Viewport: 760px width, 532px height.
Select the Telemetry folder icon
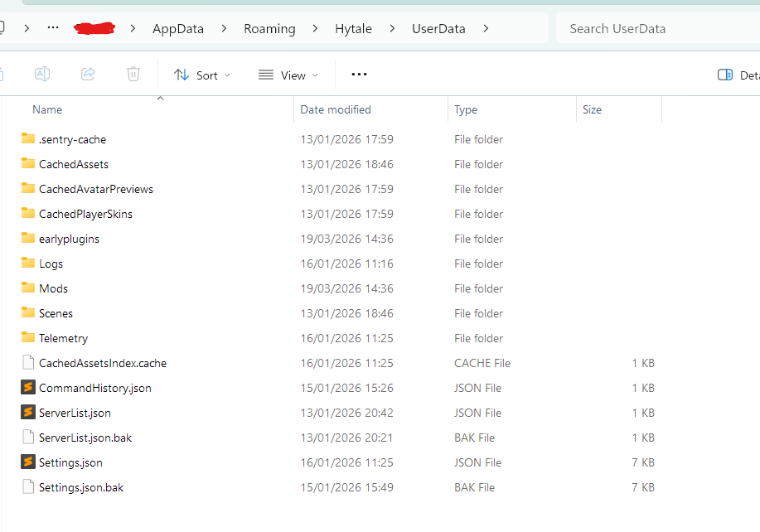pos(28,338)
